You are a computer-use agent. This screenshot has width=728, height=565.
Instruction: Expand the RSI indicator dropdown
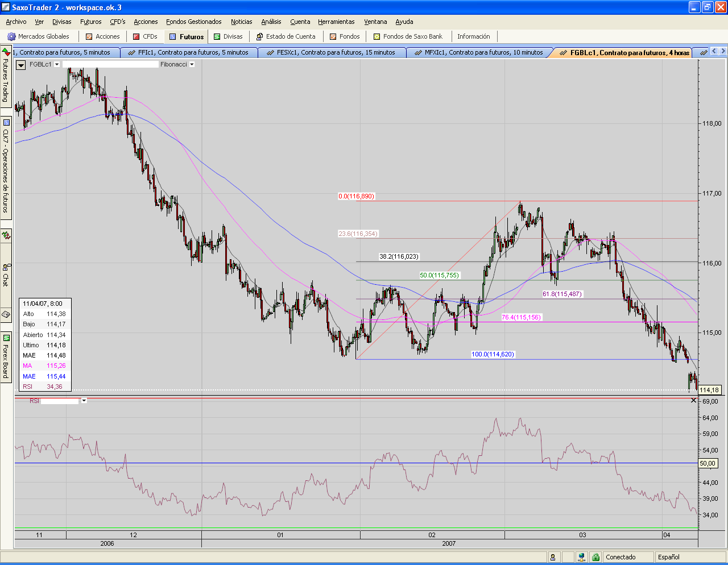pyautogui.click(x=84, y=401)
